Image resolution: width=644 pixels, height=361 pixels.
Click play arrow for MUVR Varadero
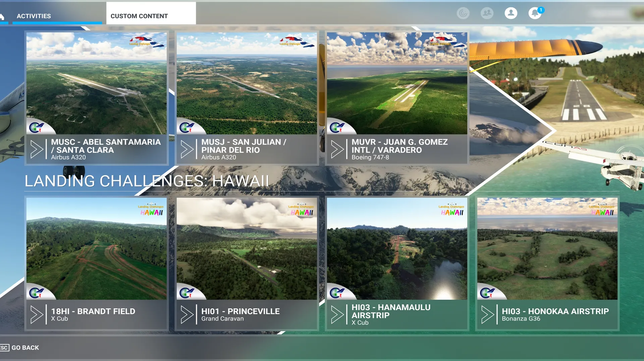[337, 149]
